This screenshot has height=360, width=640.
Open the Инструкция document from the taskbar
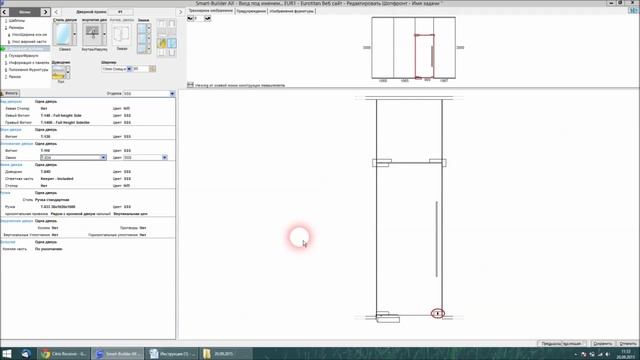[172, 353]
